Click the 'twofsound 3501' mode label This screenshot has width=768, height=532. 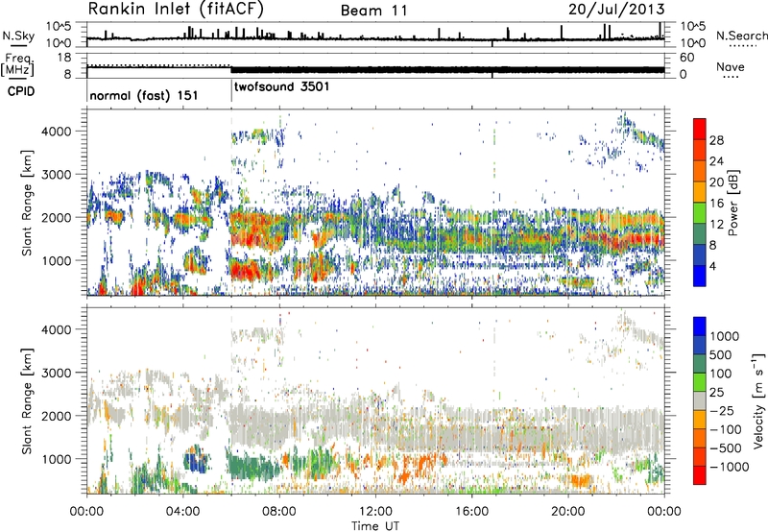281,87
